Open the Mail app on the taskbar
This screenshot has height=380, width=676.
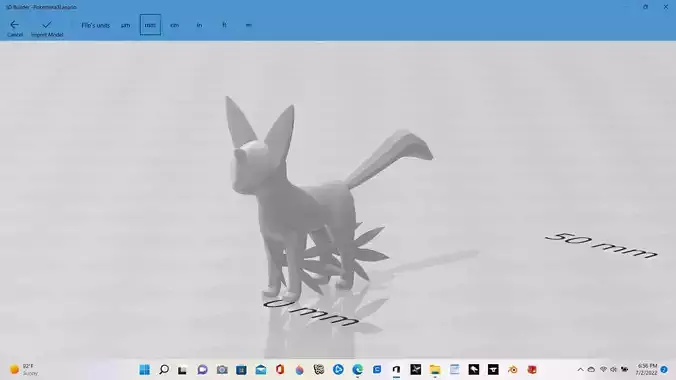pyautogui.click(x=261, y=370)
